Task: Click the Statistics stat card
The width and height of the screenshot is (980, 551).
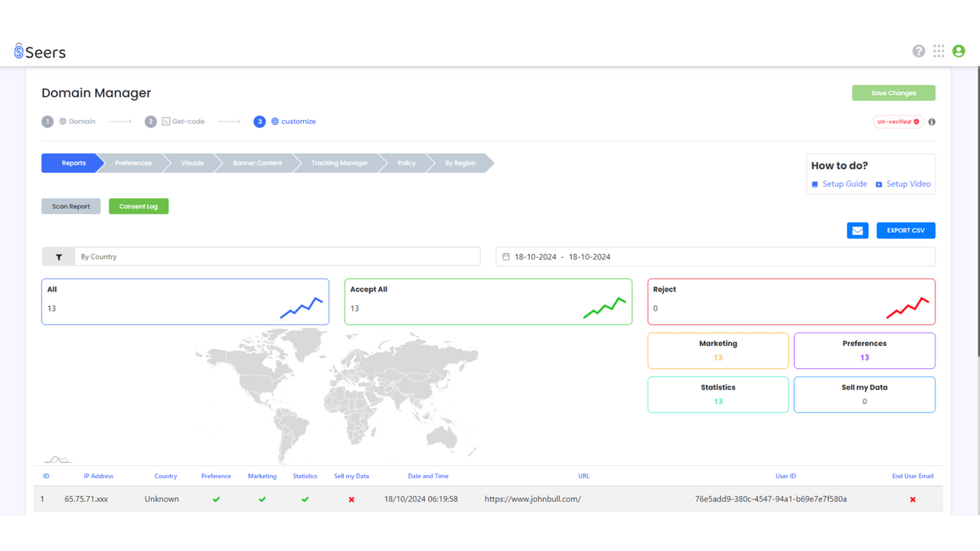Action: 718,394
